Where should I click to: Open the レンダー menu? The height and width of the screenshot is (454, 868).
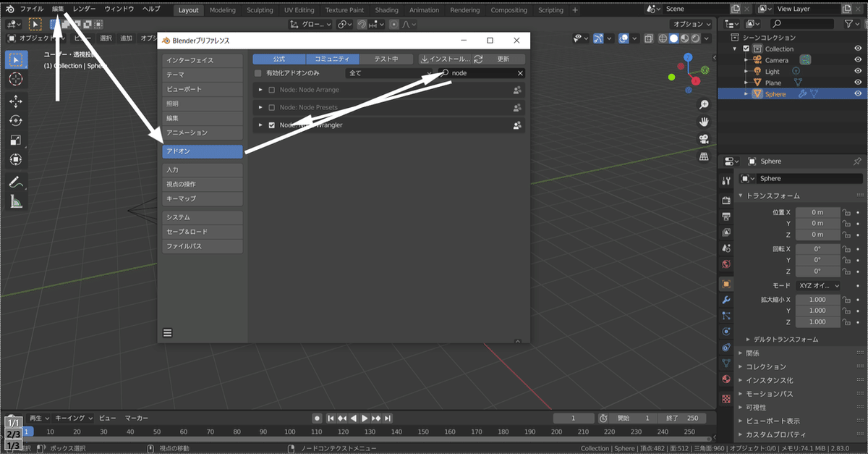[x=84, y=9]
